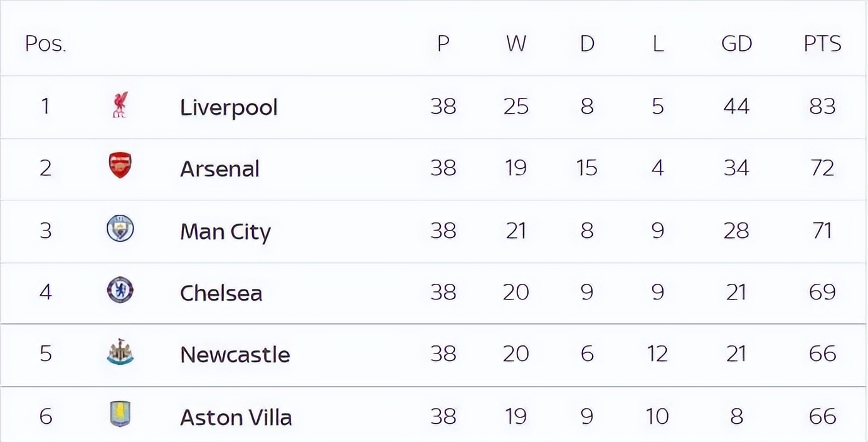Viewport: 868px width, 442px height.
Task: Open the Man City team link
Action: click(x=225, y=232)
